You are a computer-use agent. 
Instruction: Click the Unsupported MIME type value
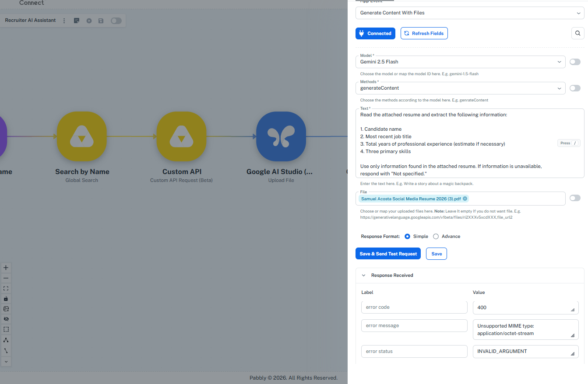tap(526, 329)
